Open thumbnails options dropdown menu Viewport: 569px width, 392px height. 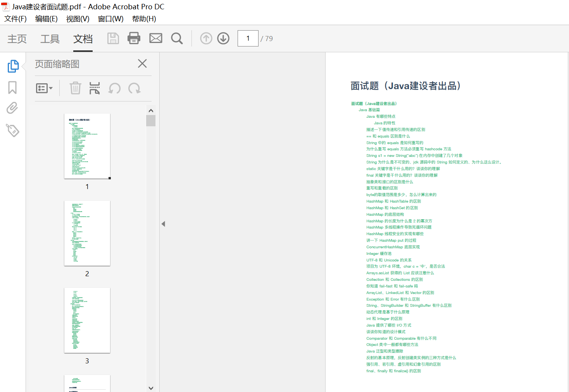point(44,88)
